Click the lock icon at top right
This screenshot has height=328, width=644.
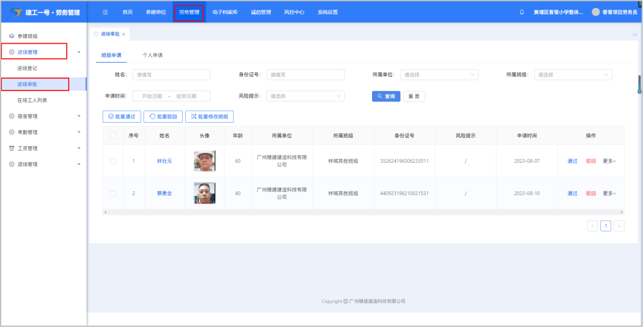[635, 35]
